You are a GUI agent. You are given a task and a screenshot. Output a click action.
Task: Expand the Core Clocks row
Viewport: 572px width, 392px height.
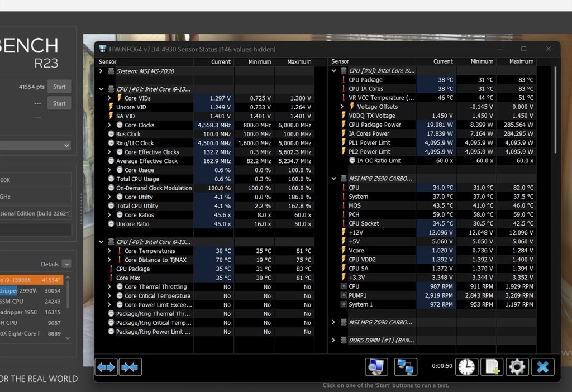[x=109, y=125]
